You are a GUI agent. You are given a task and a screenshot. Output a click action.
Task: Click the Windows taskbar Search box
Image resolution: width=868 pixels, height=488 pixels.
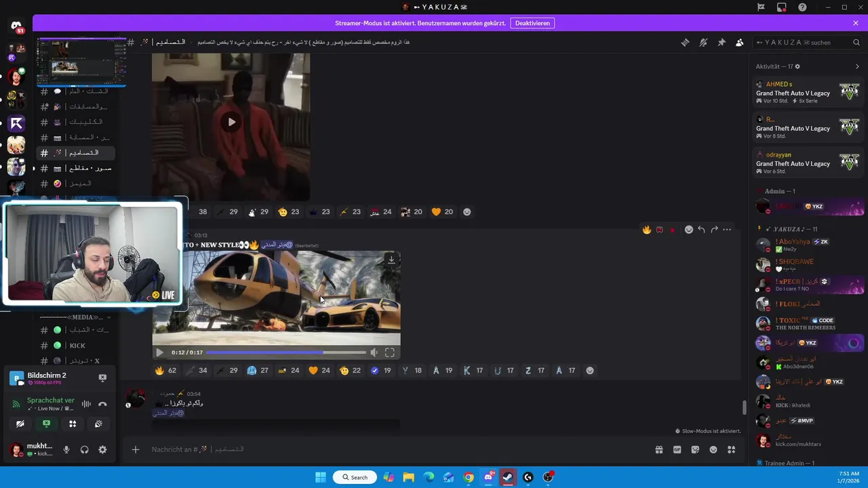pos(355,477)
